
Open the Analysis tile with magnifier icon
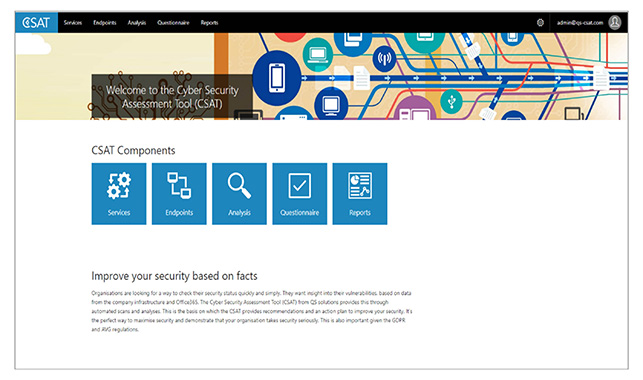(239, 193)
